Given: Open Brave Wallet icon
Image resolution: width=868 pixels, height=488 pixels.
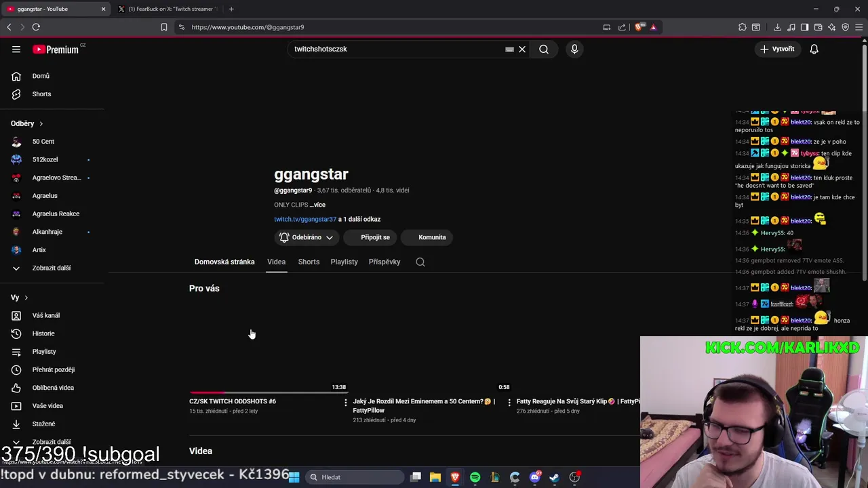Looking at the screenshot, I should [818, 27].
